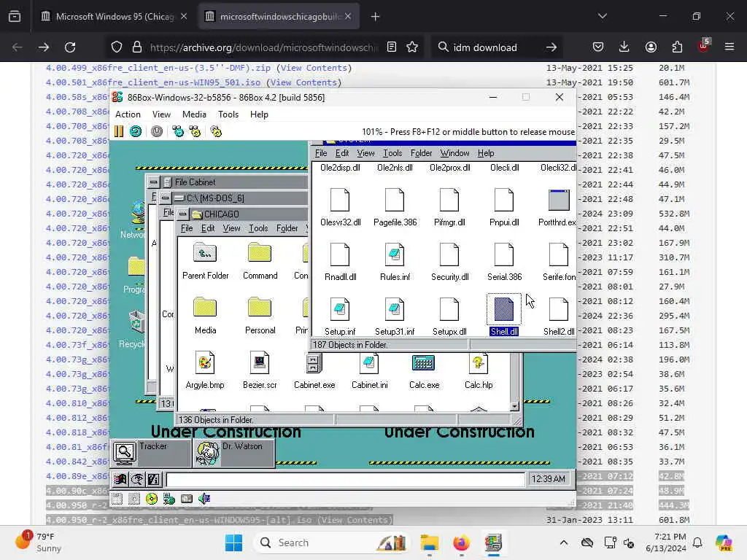
Task: Open a new Firefox tab
Action: [376, 17]
